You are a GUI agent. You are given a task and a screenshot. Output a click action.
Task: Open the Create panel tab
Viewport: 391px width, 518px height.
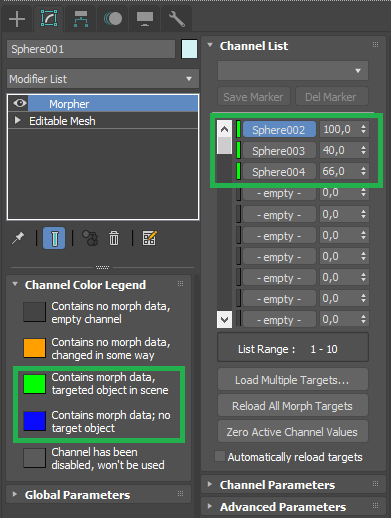pos(17,19)
